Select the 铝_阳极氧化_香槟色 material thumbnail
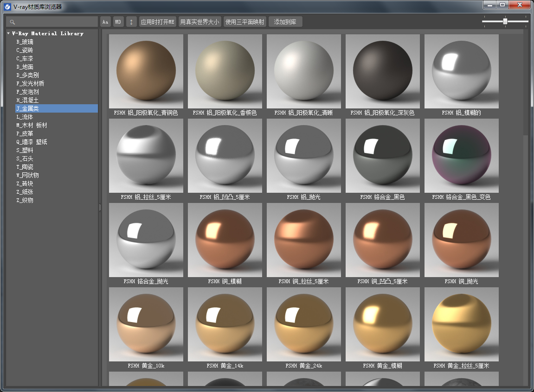 225,71
